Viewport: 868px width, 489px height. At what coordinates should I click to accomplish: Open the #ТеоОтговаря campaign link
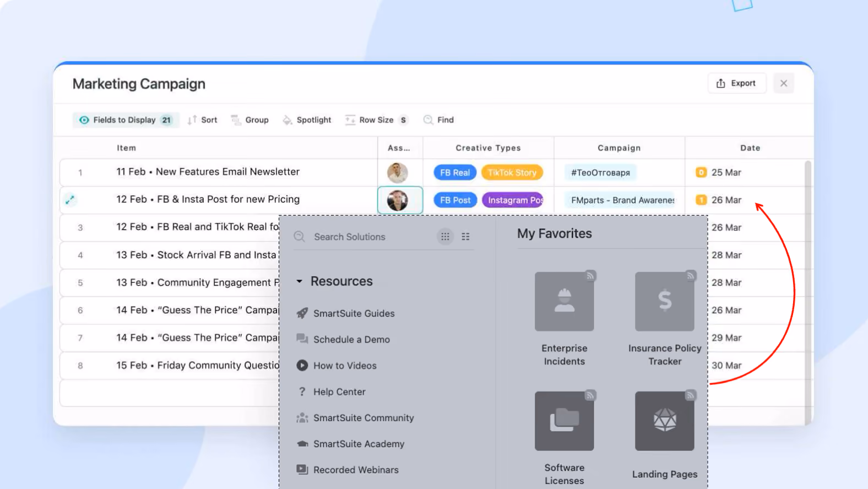(600, 173)
